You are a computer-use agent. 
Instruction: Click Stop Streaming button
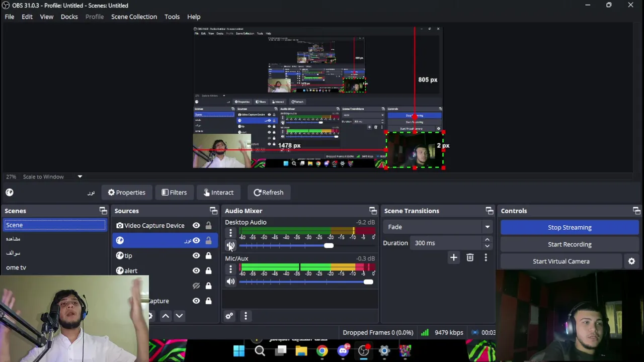pos(570,227)
